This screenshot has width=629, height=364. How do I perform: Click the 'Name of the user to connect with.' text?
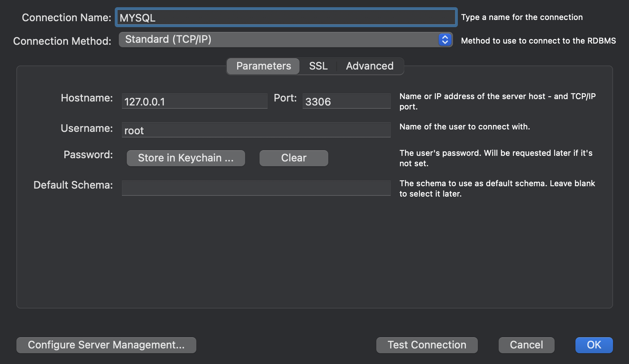[x=465, y=127]
